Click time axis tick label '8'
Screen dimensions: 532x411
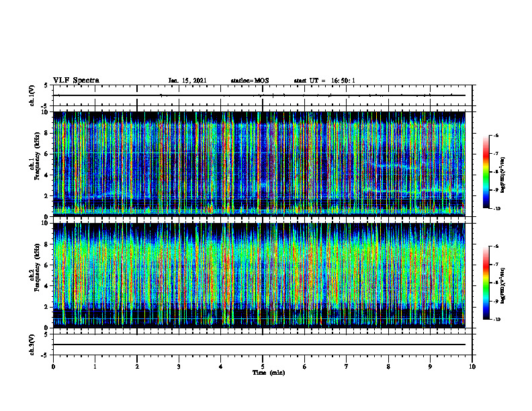pos(388,367)
